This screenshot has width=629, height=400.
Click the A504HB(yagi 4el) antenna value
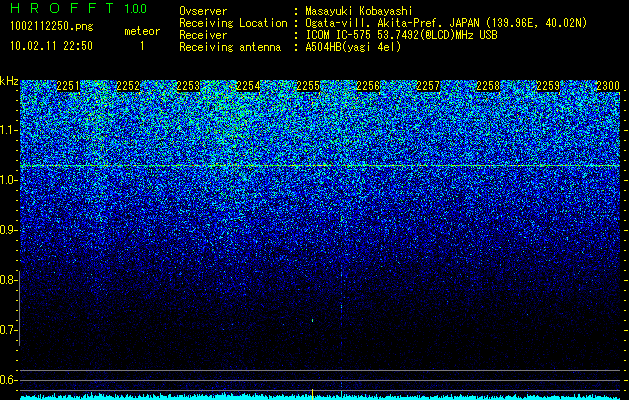coord(353,47)
